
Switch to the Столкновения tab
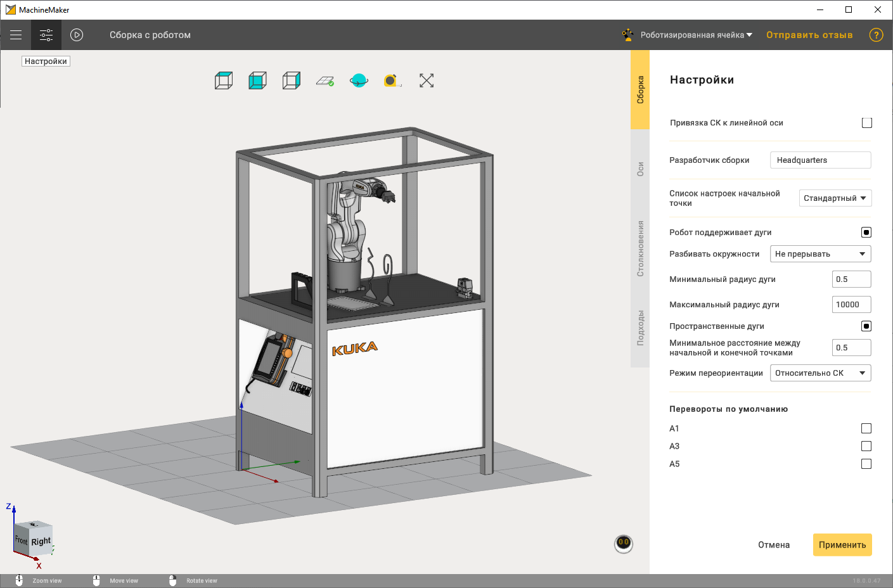tap(640, 248)
